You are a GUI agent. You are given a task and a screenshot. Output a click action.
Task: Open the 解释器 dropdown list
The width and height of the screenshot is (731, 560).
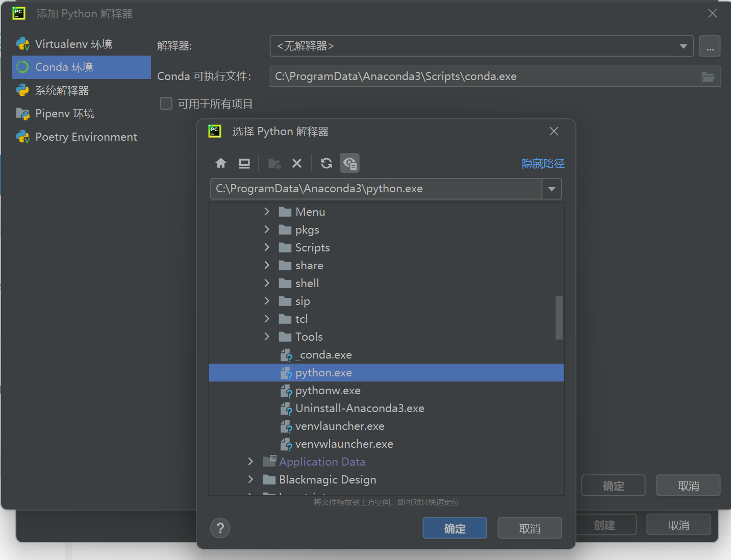(x=683, y=46)
